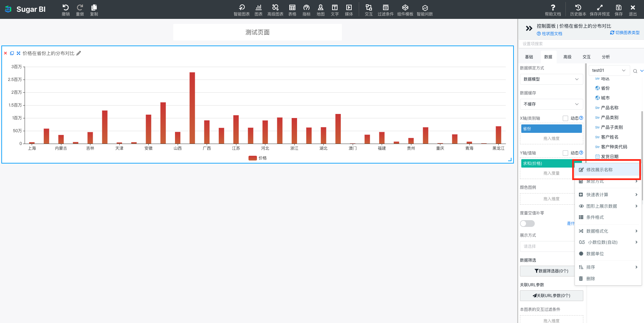
Task: Edit chart title with pencil icon
Action: [79, 53]
